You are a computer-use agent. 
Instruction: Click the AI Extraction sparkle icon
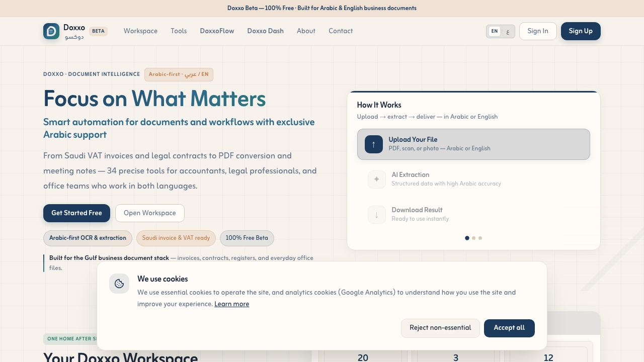tap(377, 179)
